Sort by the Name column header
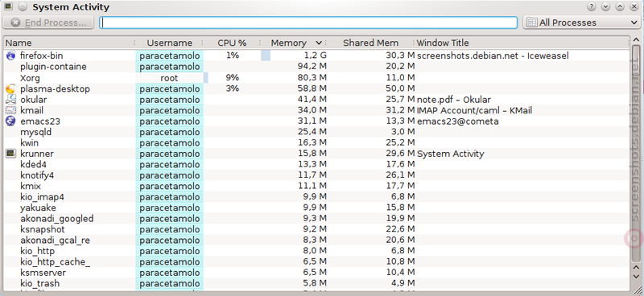 [x=69, y=43]
